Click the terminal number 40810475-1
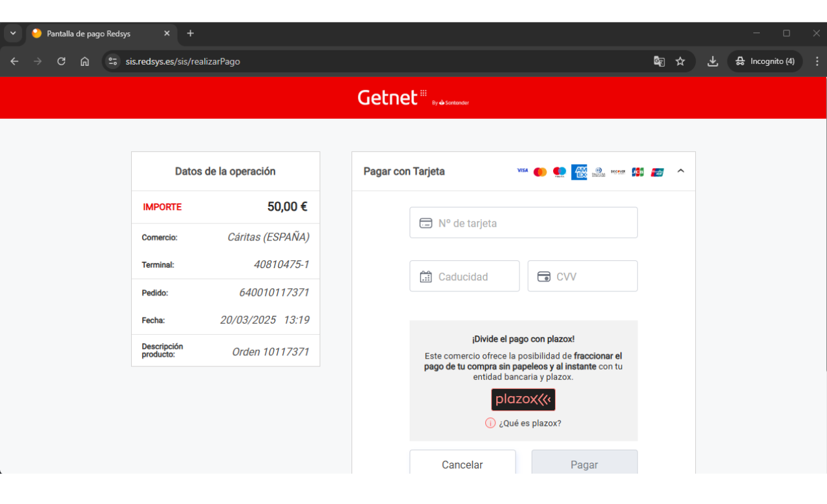Screen dimensions: 827x504 tap(282, 264)
